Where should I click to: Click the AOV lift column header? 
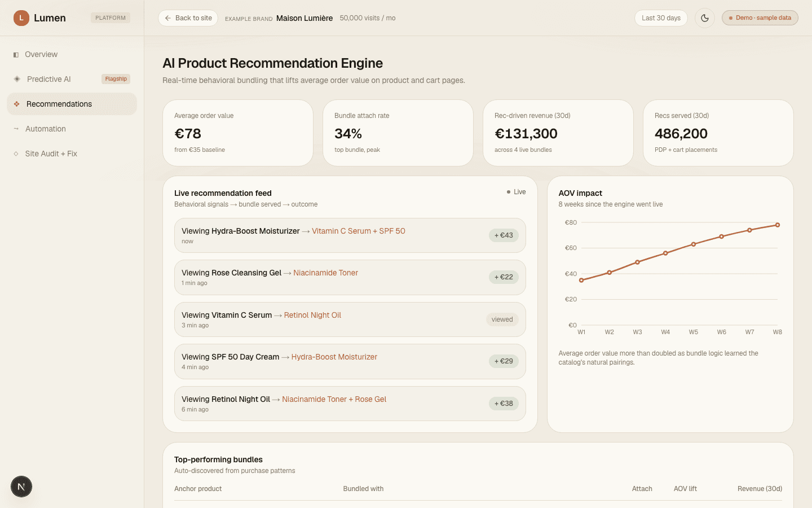pos(685,489)
